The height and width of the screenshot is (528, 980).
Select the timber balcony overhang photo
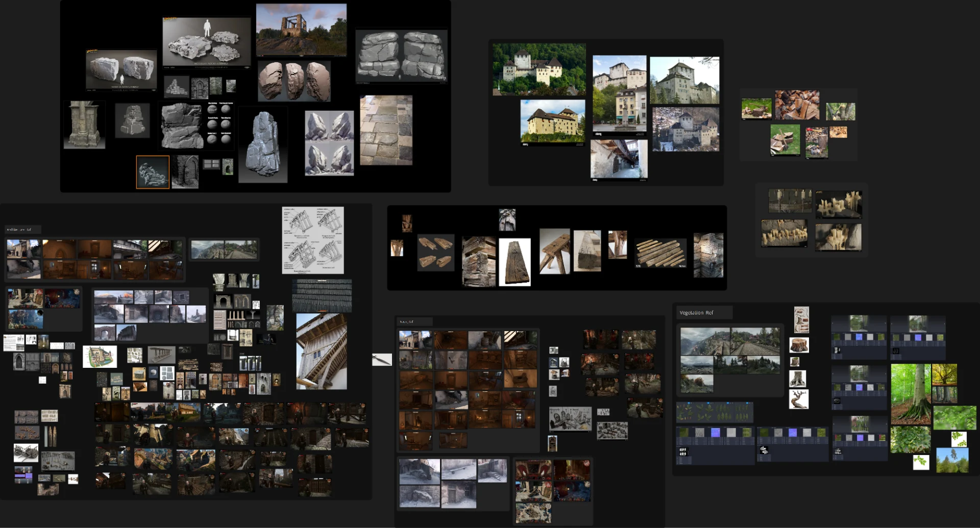(x=322, y=351)
